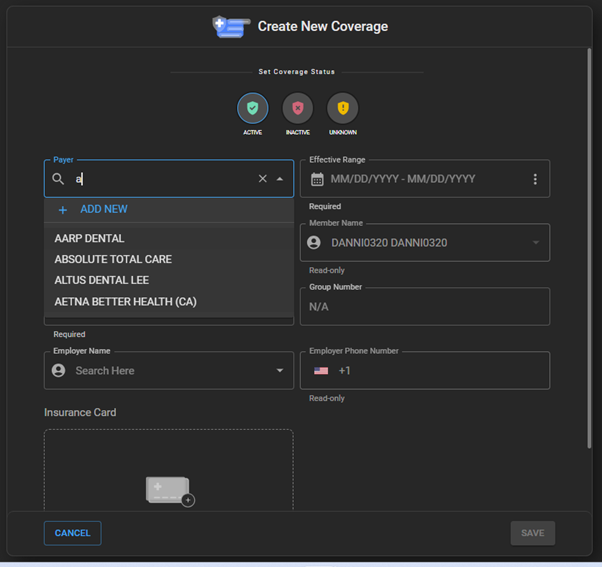Click the insurance card upload icon
Screen dimensions: 602x567
[168, 489]
